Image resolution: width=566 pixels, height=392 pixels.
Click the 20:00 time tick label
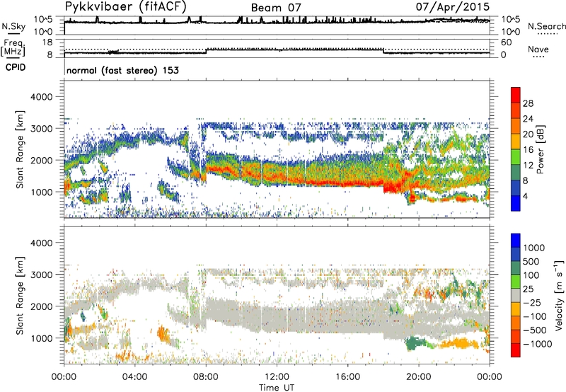point(418,377)
